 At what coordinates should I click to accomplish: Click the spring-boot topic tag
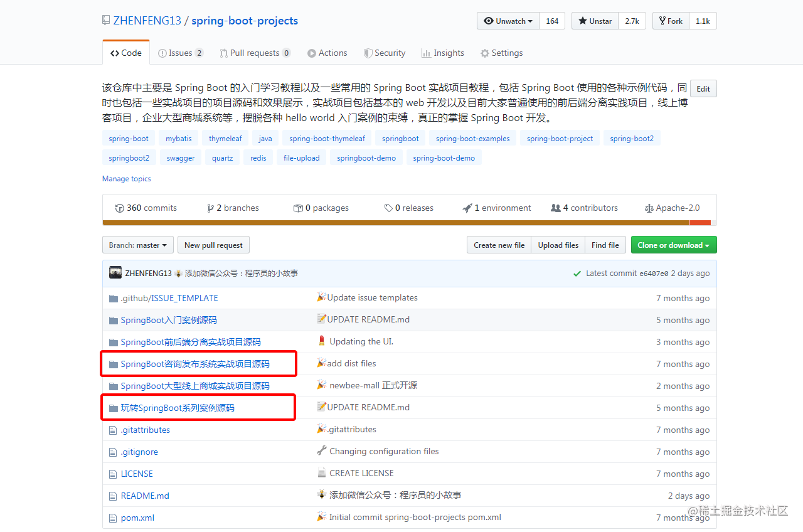click(129, 139)
